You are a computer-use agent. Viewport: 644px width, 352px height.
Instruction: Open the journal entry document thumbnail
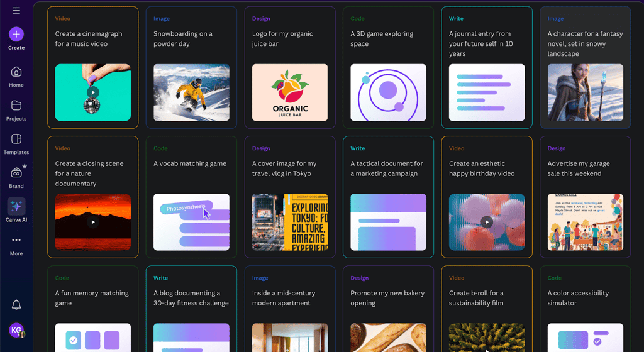tap(487, 92)
